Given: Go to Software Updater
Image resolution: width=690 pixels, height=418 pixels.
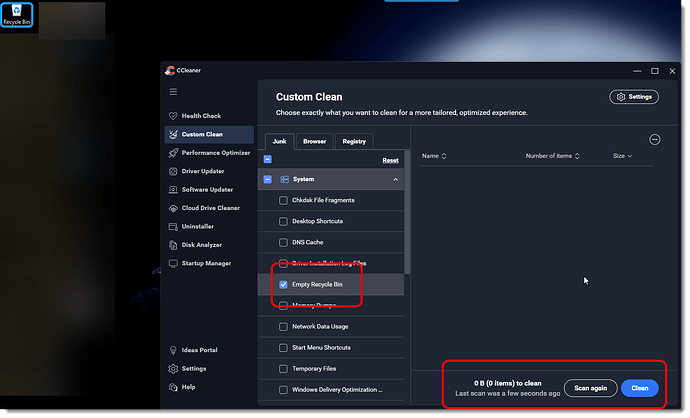Looking at the screenshot, I should 206,189.
